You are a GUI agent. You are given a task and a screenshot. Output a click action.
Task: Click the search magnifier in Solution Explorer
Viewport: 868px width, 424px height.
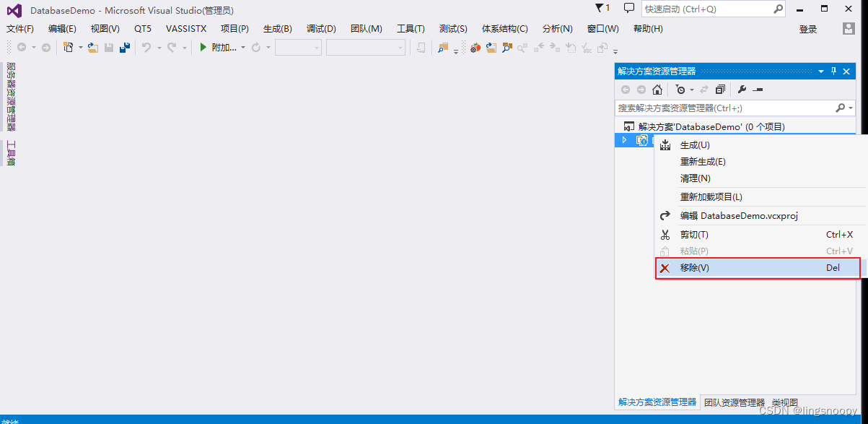coord(841,108)
